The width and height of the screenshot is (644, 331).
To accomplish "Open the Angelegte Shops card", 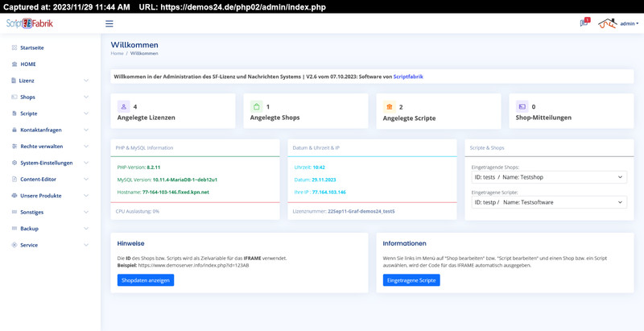I will 306,111.
